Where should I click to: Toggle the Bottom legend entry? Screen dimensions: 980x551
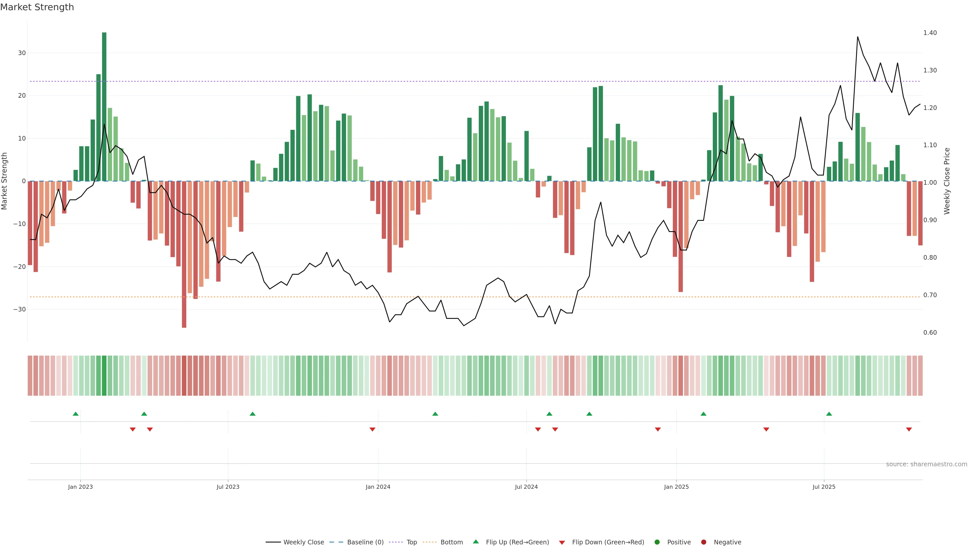[451, 542]
